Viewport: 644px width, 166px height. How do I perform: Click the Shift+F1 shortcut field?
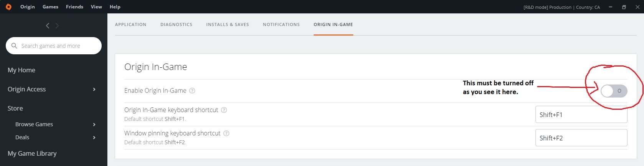(581, 115)
